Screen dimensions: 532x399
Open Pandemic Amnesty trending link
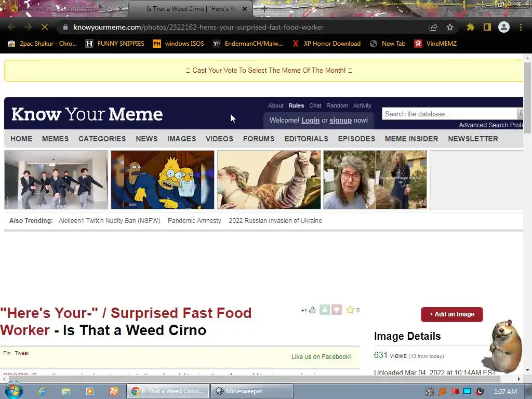tap(194, 220)
